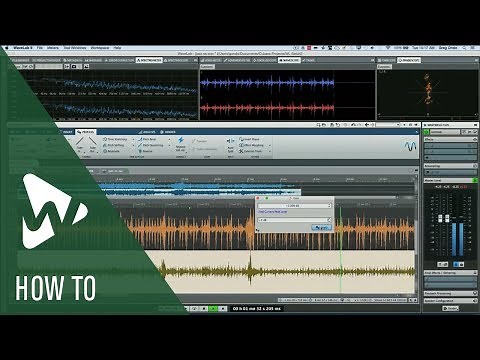Choose Invert Phase in the ribbon
This screenshot has height=360, width=480.
249,139
